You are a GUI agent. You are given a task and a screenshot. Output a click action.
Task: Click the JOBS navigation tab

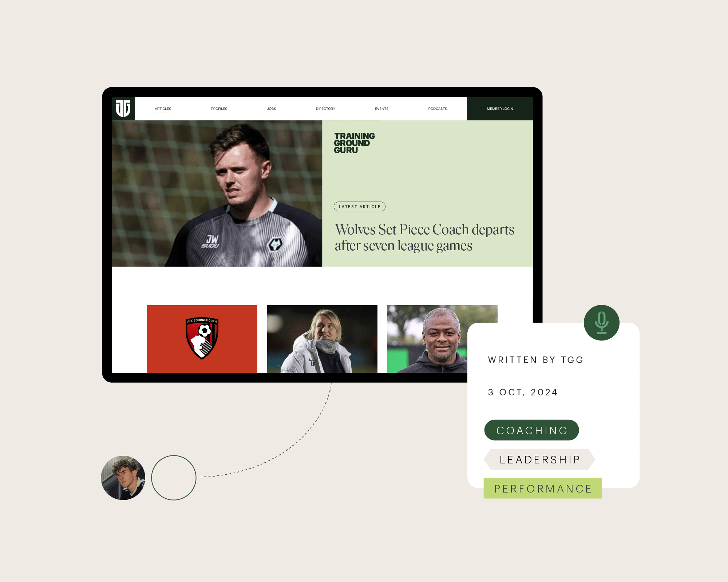(272, 109)
